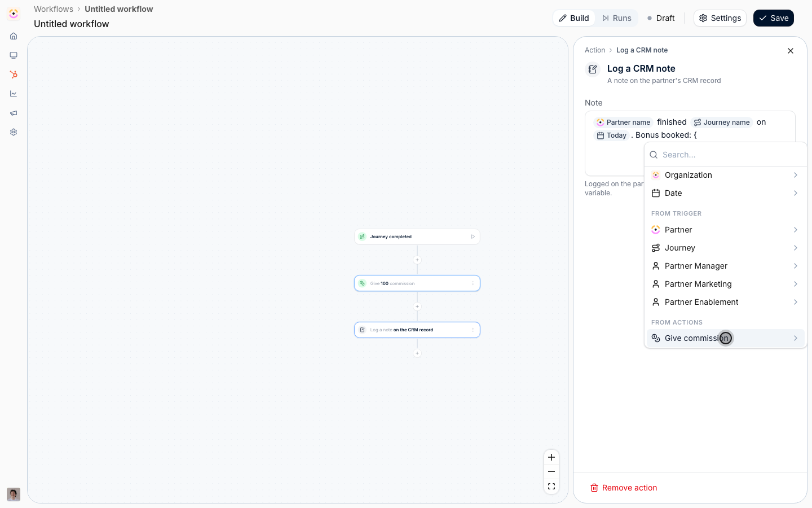
Task: Select the Log a note CRM node
Action: click(417, 330)
